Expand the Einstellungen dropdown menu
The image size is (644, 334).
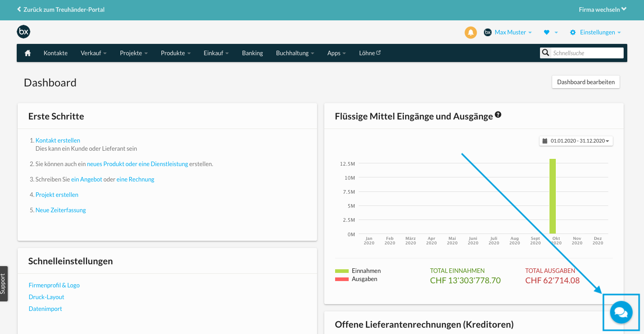601,33
